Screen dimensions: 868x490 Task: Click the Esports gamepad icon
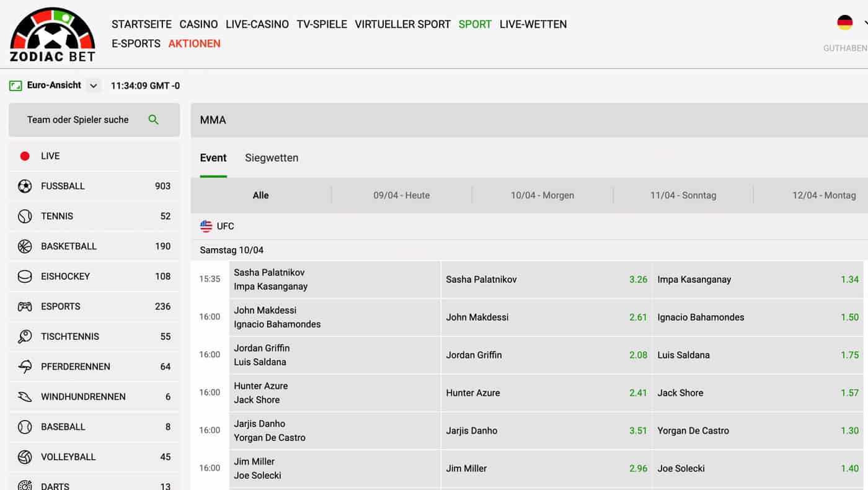25,306
